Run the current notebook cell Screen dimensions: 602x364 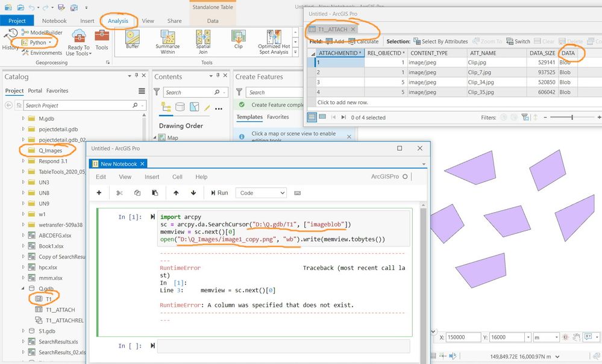[x=219, y=193]
